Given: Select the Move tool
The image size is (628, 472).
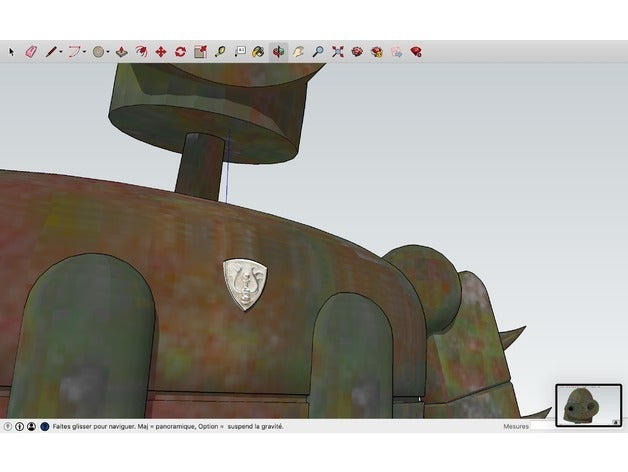Looking at the screenshot, I should point(161,51).
